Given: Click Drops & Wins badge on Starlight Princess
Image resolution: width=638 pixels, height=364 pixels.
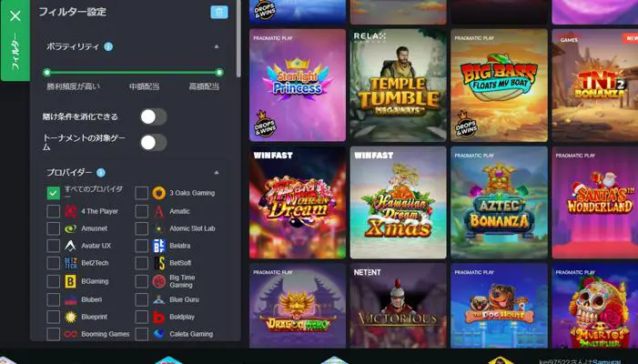Looking at the screenshot, I should coord(265,124).
